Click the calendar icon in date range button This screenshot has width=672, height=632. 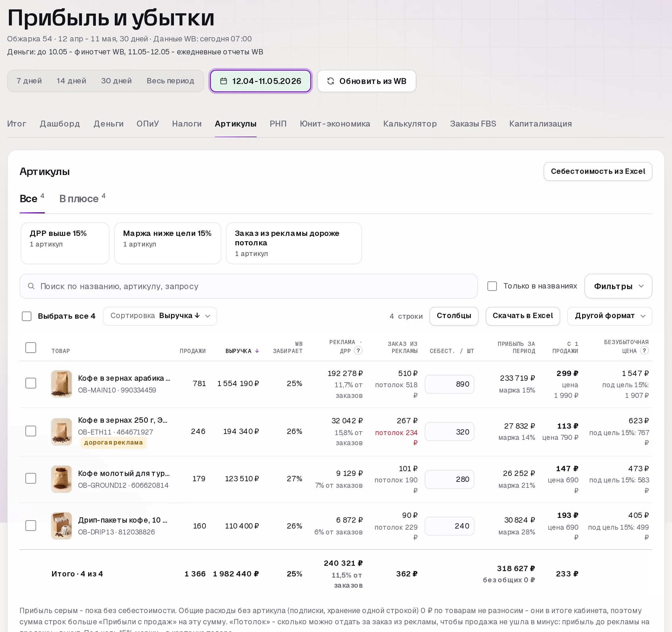(223, 81)
